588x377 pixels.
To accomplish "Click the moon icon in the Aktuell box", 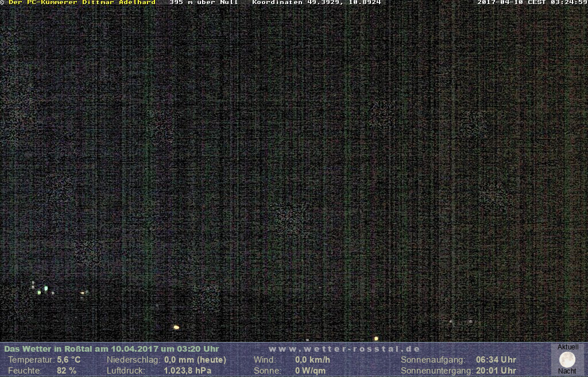I will coord(567,360).
